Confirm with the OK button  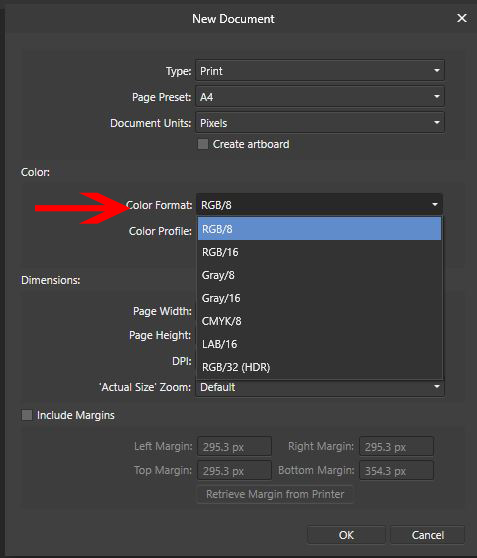pos(346,535)
